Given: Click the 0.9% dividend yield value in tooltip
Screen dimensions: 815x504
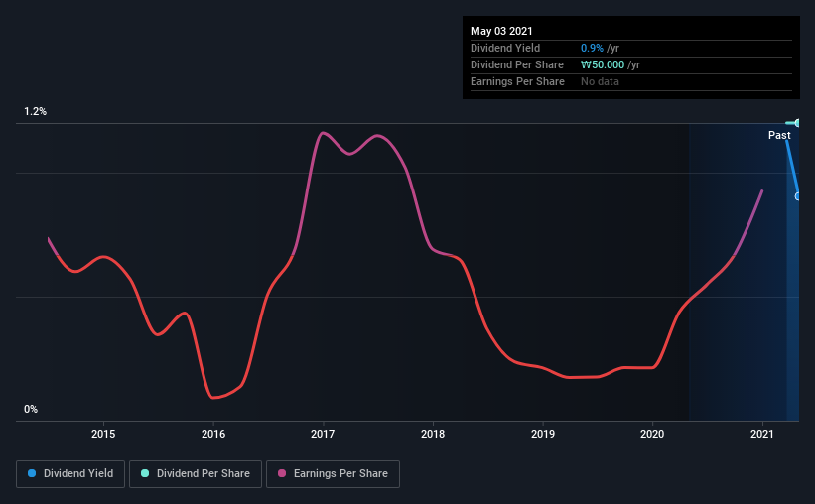Looking at the screenshot, I should 592,48.
